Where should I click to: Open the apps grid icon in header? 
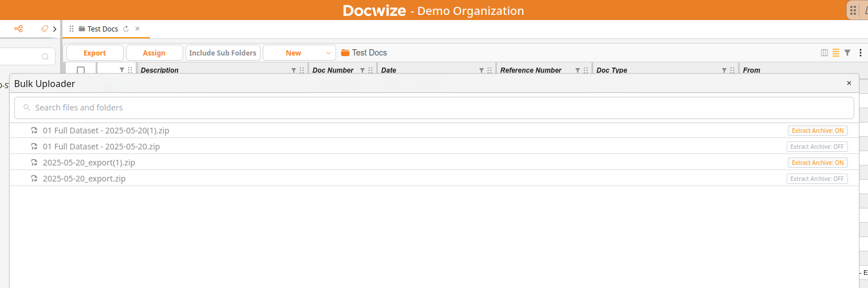[x=853, y=10]
